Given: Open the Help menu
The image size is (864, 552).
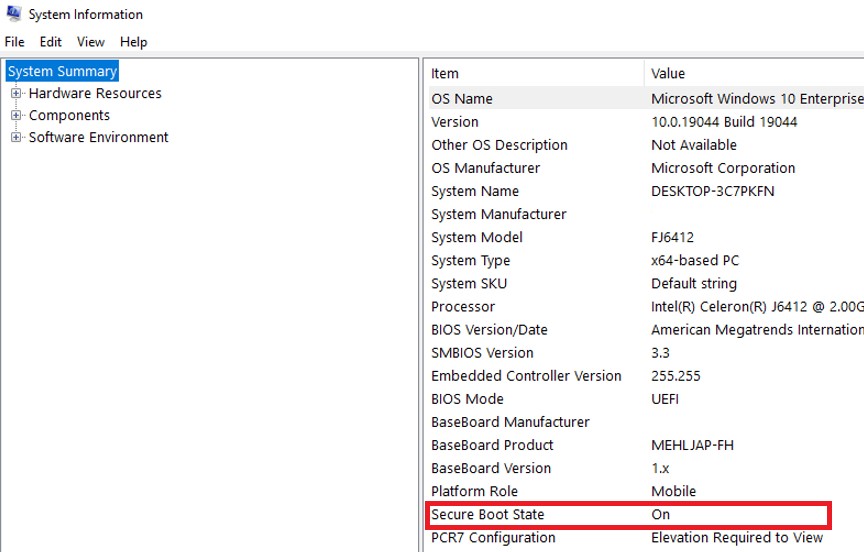Looking at the screenshot, I should [x=133, y=42].
